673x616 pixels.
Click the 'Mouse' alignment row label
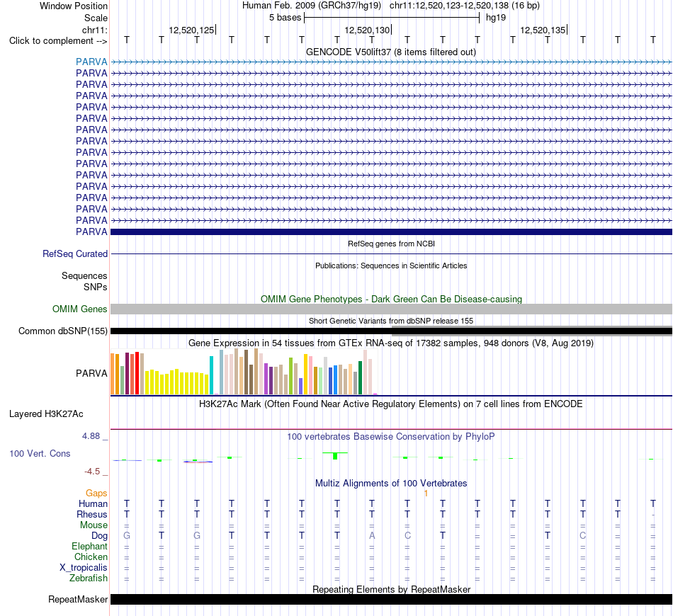[94, 525]
